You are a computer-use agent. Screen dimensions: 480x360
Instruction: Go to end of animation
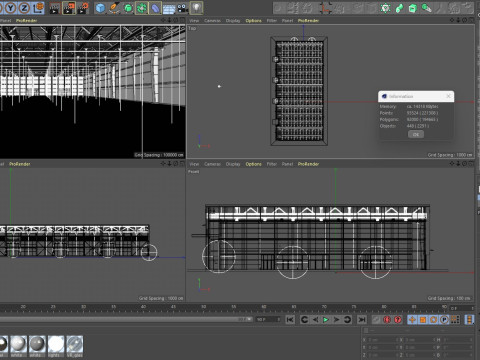tap(362, 320)
